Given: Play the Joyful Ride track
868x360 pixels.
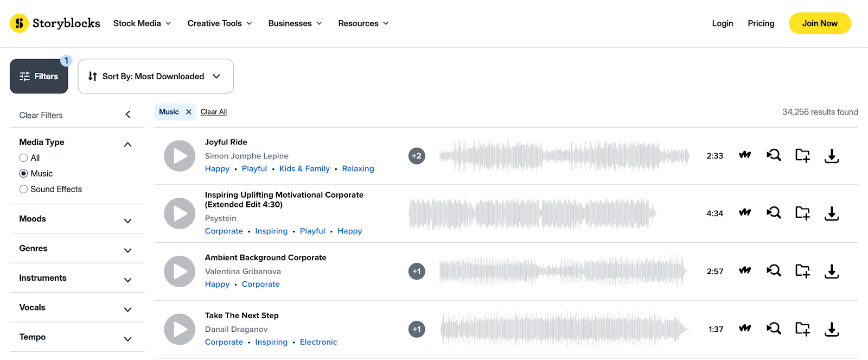Looking at the screenshot, I should pyautogui.click(x=180, y=156).
